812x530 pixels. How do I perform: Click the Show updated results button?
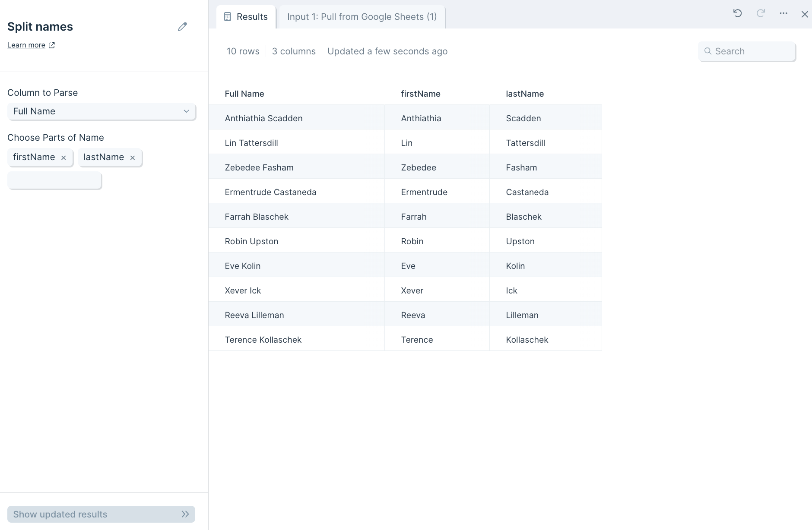[x=101, y=514]
